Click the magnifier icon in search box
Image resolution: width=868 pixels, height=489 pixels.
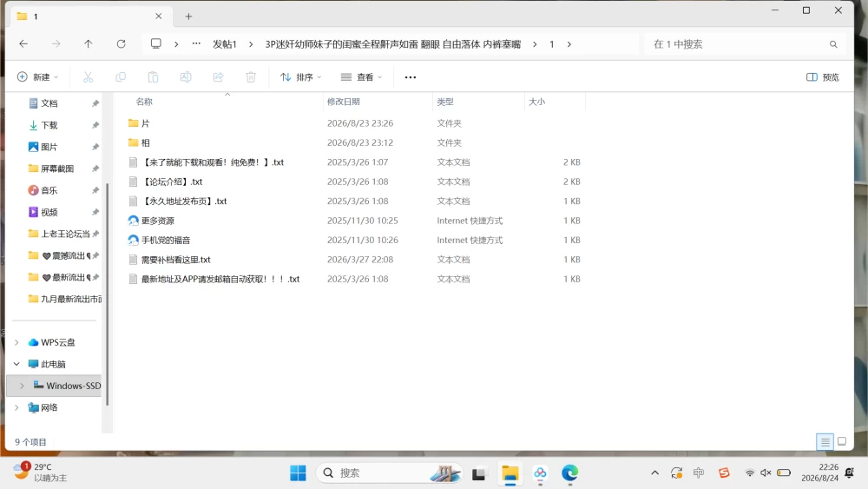(833, 44)
